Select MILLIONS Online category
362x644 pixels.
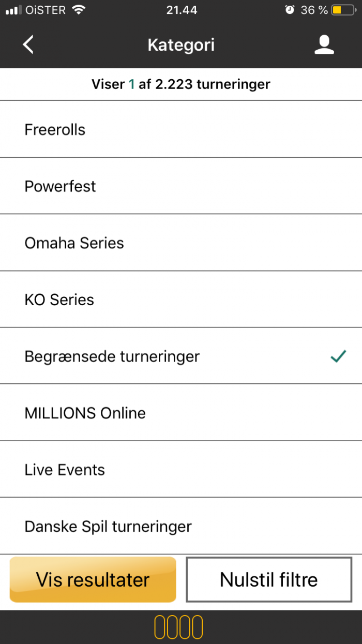click(181, 413)
